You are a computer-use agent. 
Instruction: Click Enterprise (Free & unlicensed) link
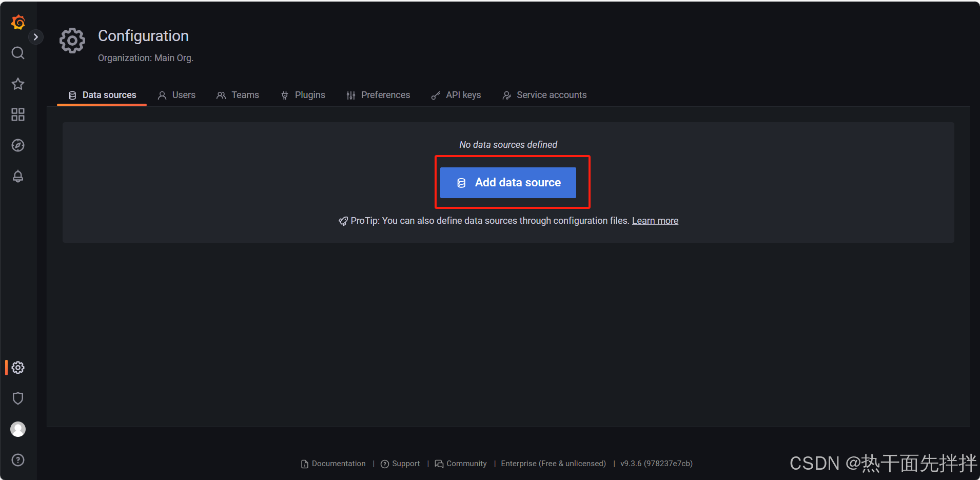click(x=553, y=464)
